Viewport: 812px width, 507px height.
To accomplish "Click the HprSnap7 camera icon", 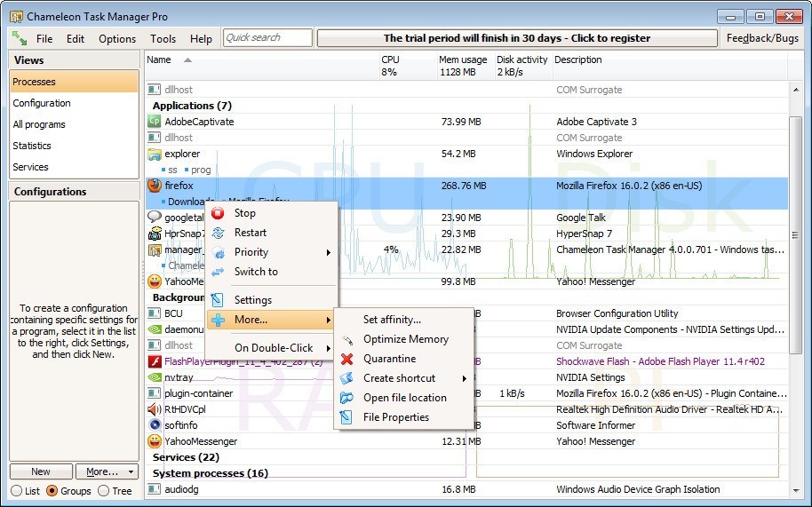I will 155,234.
